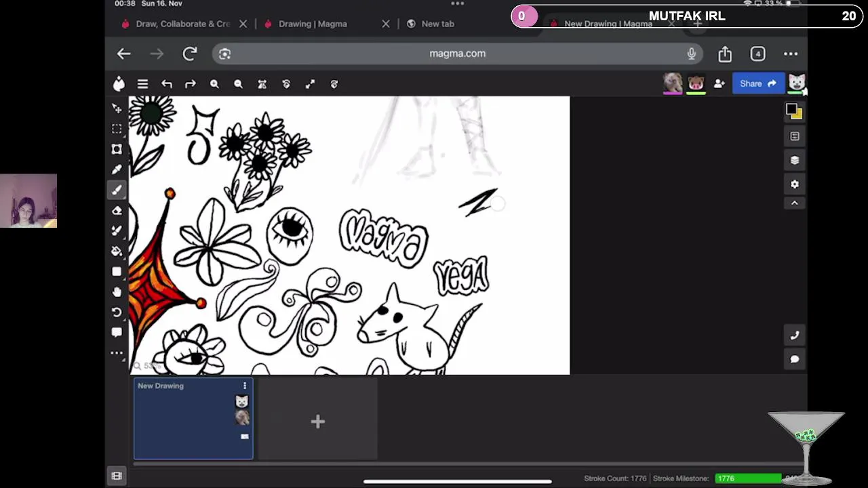This screenshot has height=488, width=868.
Task: Focus the magma.com address bar
Action: click(457, 54)
